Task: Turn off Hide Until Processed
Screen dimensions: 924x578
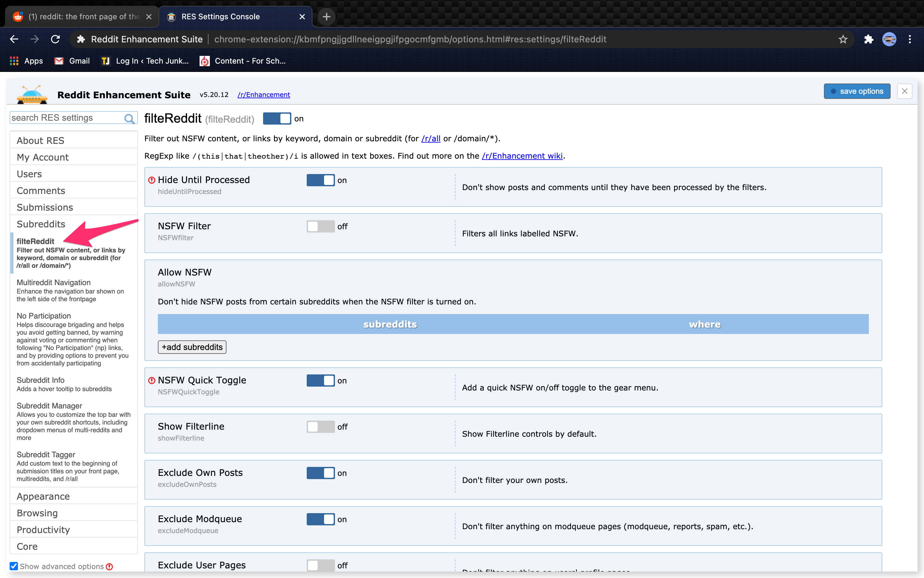Action: 321,180
